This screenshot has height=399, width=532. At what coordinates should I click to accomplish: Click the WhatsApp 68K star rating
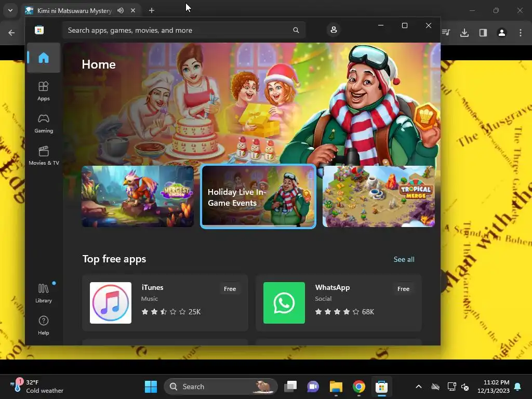(344, 312)
